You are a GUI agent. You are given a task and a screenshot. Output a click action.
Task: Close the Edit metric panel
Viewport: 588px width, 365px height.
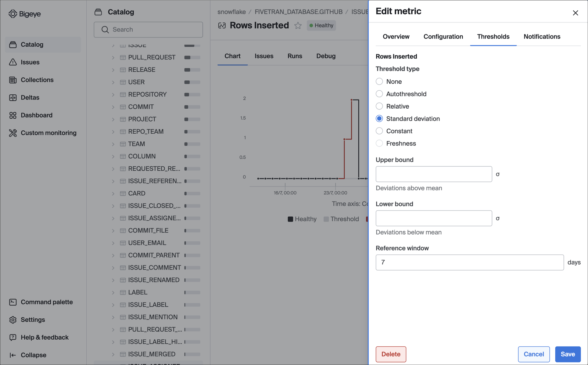coord(576,13)
